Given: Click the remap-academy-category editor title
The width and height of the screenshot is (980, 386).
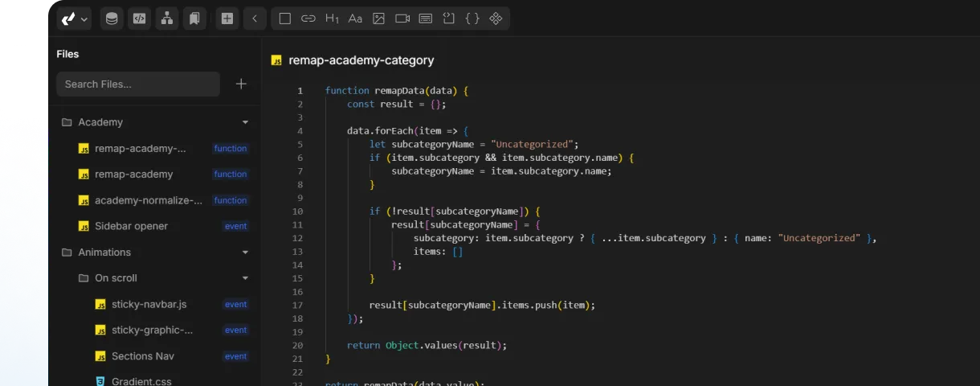Looking at the screenshot, I should pyautogui.click(x=361, y=60).
